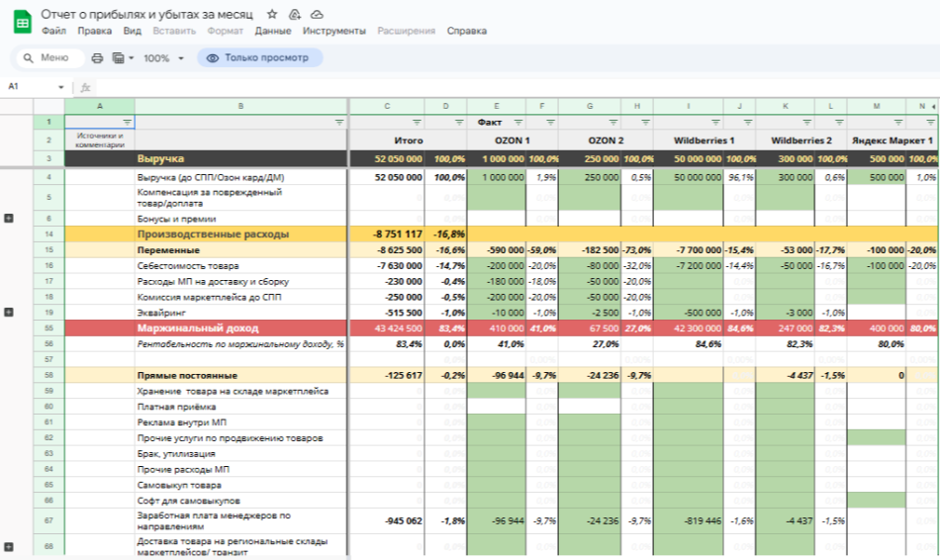This screenshot has width=940, height=560.
Task: Click the search magnifier in Меню box
Action: point(27,58)
